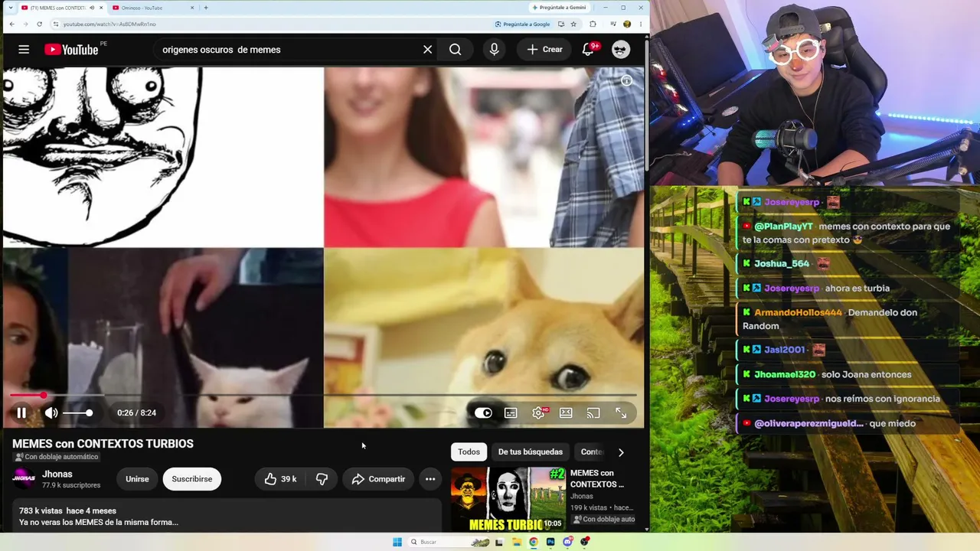Open Photoshop from the taskbar

pos(550,542)
